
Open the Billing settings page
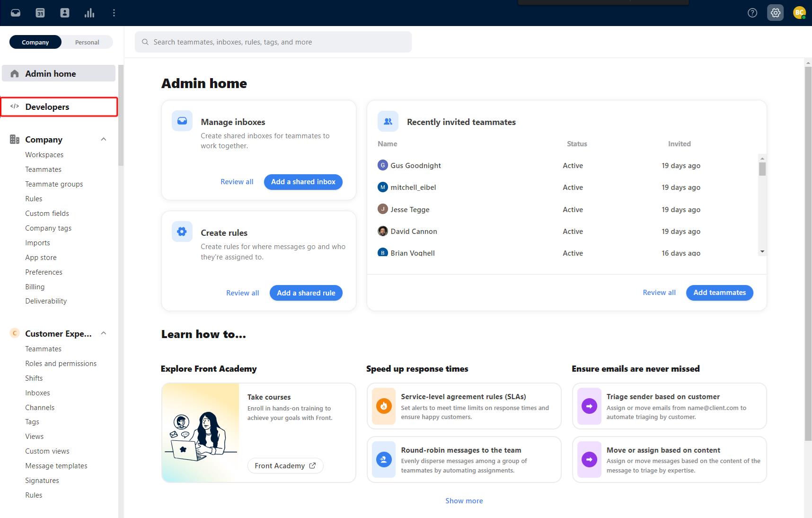(x=35, y=286)
